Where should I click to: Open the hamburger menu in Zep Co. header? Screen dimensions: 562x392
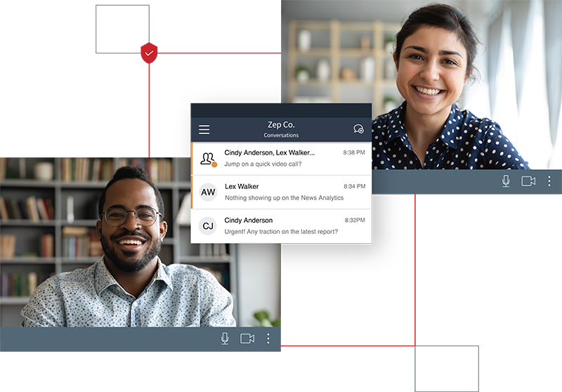tap(204, 129)
